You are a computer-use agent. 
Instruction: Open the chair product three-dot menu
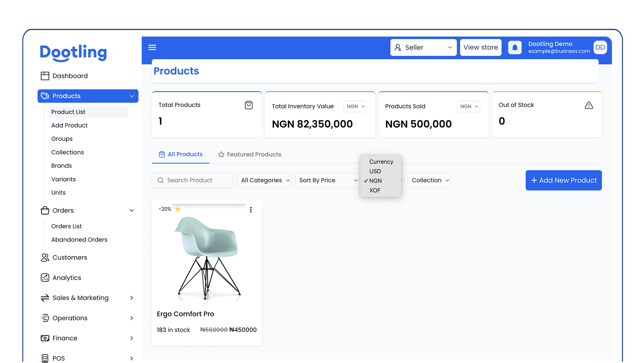[x=251, y=210]
